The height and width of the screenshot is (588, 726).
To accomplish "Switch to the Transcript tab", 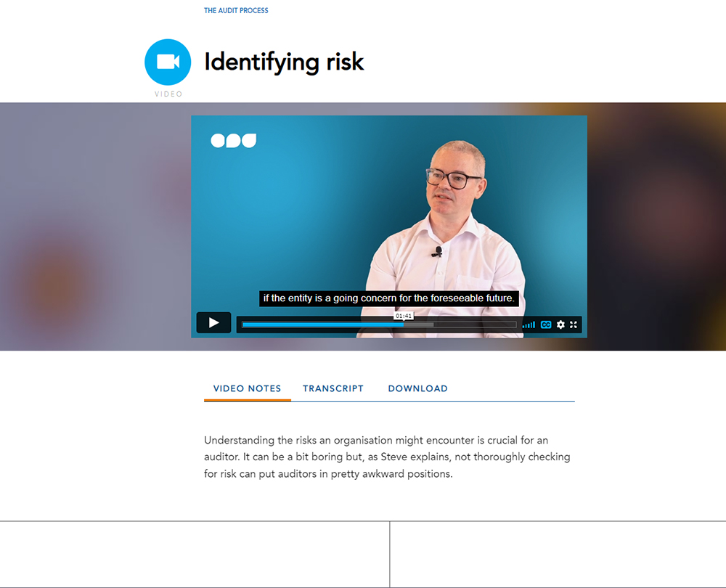I will click(333, 388).
